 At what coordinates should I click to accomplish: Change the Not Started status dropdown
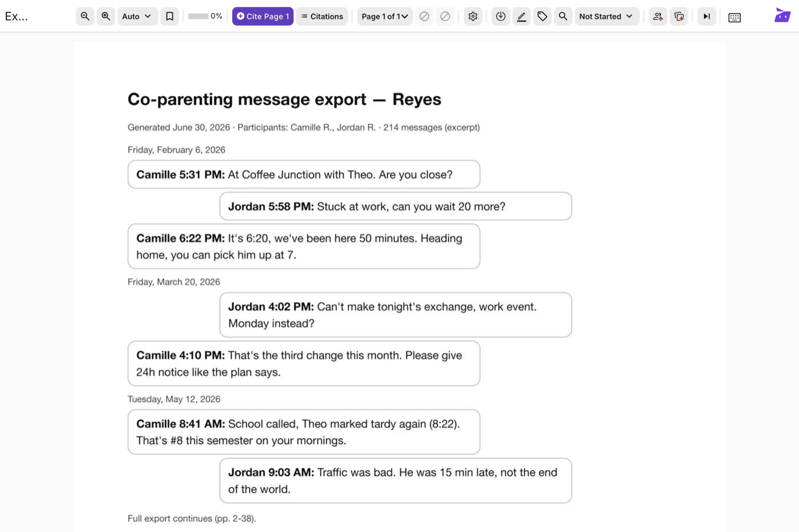pos(607,17)
